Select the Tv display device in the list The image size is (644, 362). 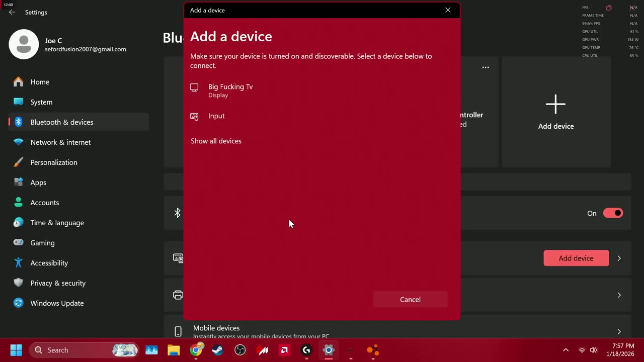coord(322,90)
